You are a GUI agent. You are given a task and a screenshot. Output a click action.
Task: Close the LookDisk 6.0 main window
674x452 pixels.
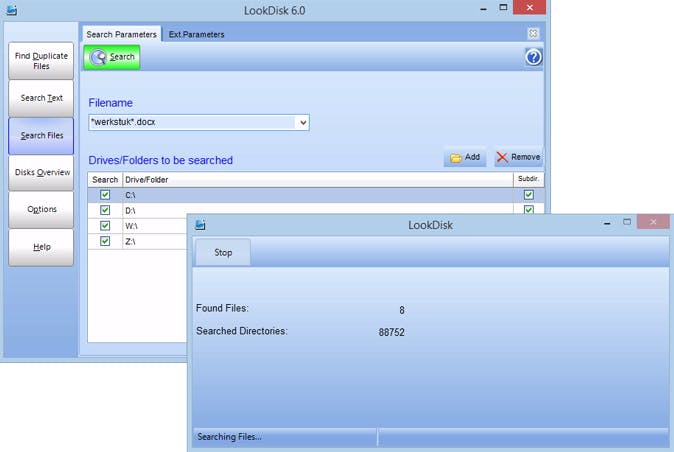pyautogui.click(x=530, y=7)
